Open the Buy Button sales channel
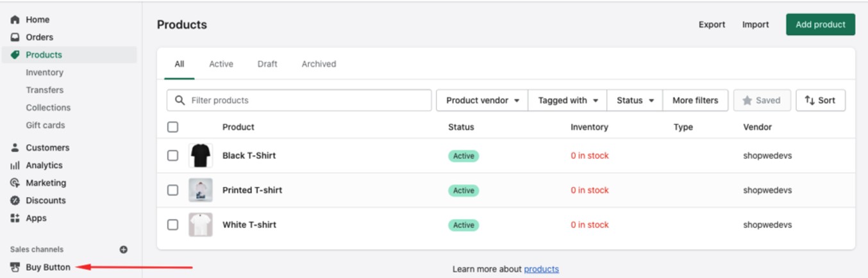Screen dimensions: 868x278 [x=47, y=267]
